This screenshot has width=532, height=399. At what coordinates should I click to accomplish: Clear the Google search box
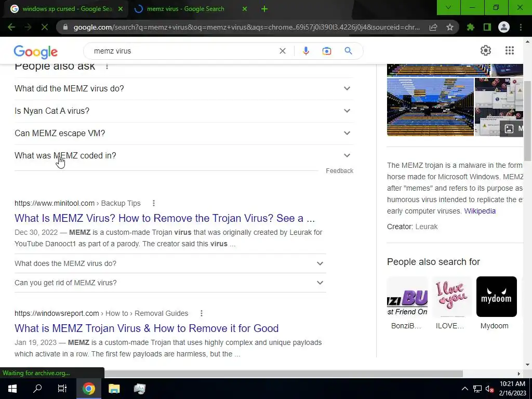click(282, 51)
